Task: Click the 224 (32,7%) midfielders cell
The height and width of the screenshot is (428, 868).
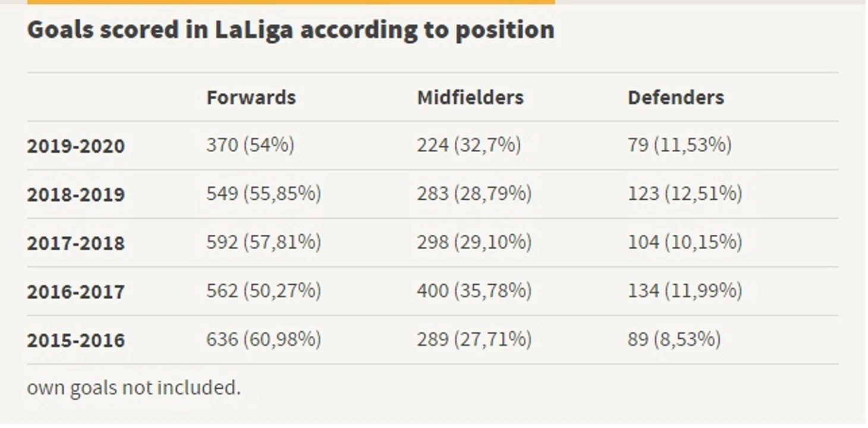Action: coord(469,145)
